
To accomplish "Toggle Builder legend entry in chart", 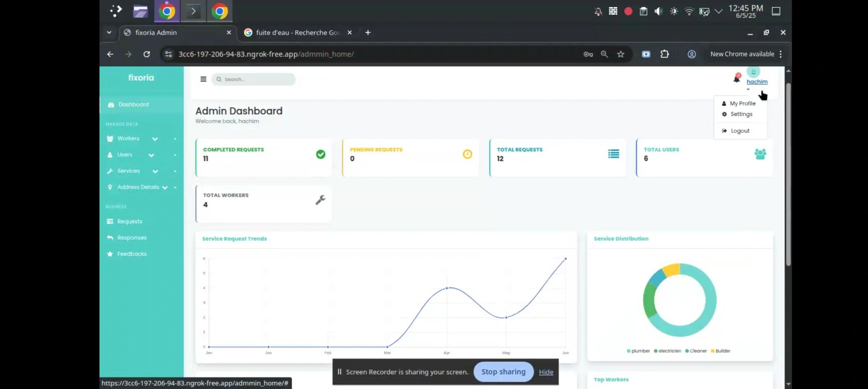I will click(721, 351).
